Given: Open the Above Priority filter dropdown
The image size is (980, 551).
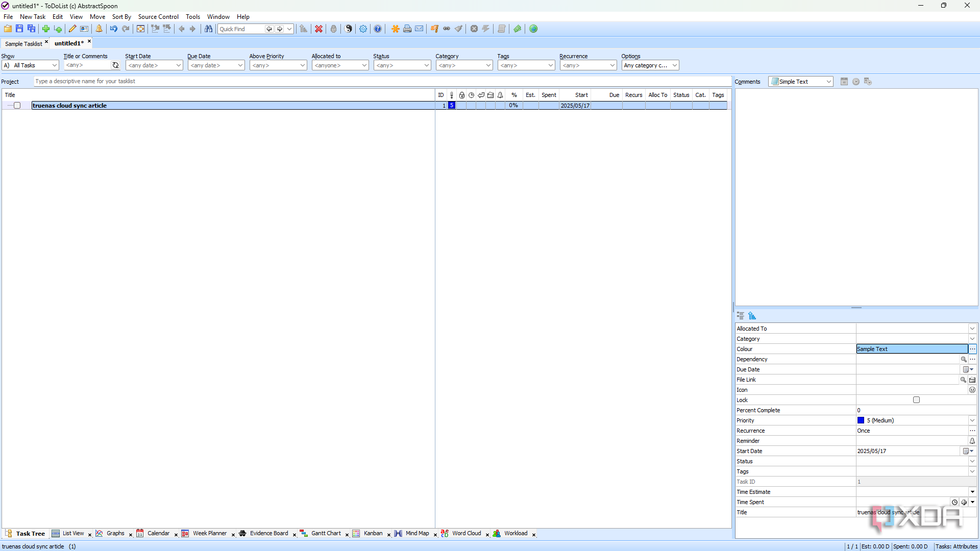Looking at the screenshot, I should 278,65.
